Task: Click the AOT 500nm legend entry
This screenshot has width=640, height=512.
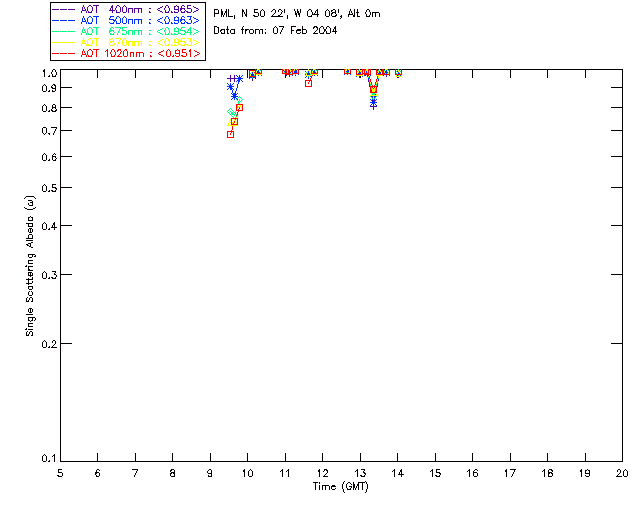Action: coord(126,20)
